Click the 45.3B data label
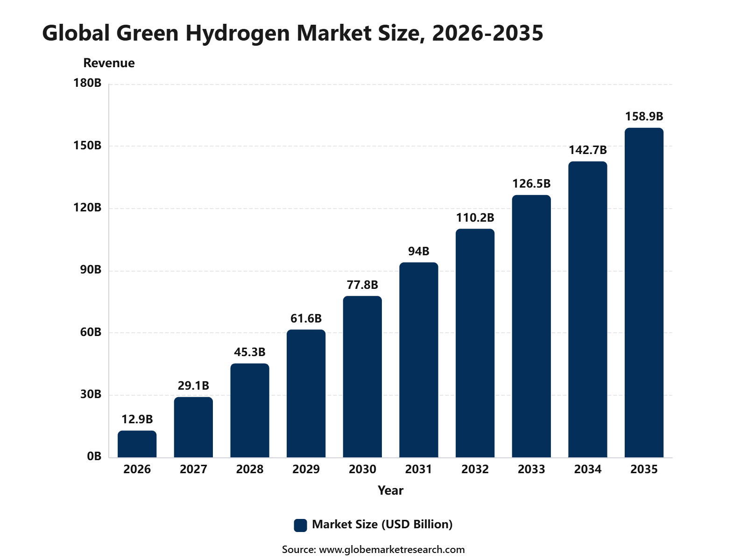Screen dimensions: 747x560 coord(250,352)
